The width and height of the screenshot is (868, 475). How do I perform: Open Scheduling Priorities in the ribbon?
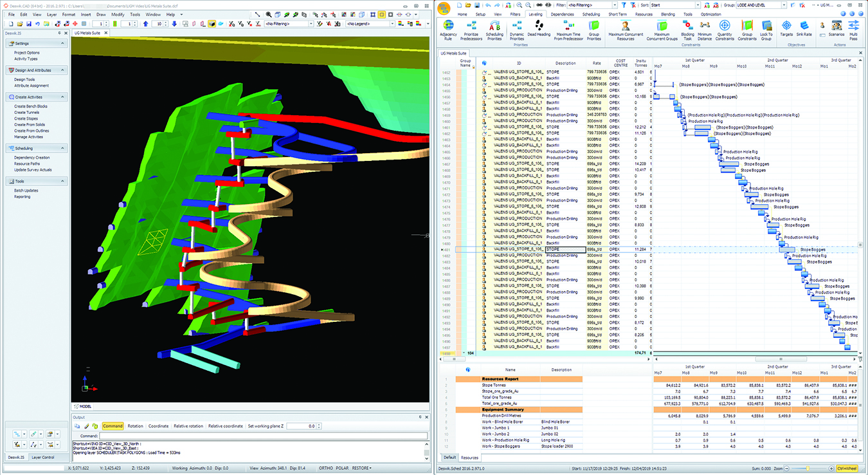pos(494,30)
